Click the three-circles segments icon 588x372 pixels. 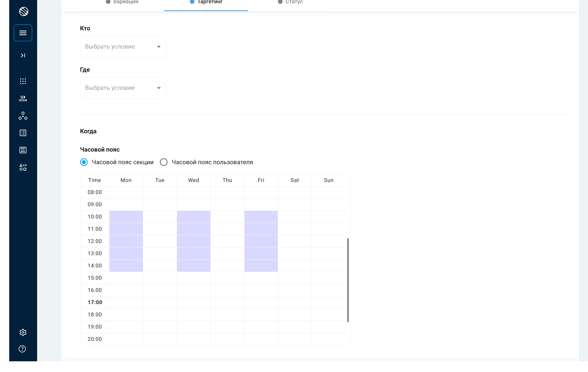(23, 116)
